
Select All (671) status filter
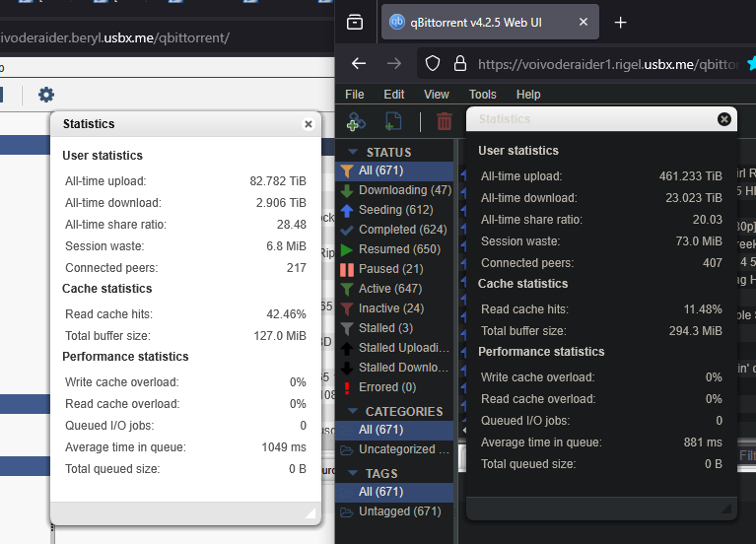tap(394, 170)
